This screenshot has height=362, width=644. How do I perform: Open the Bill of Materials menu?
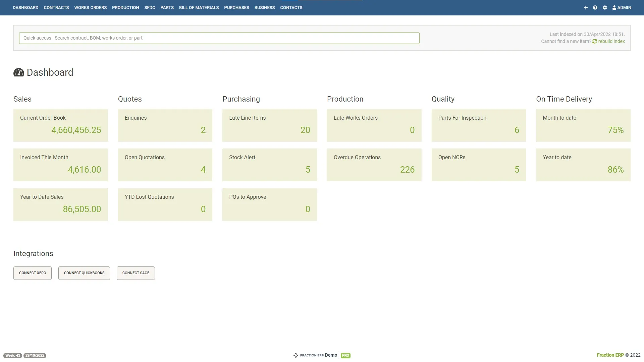pyautogui.click(x=199, y=7)
